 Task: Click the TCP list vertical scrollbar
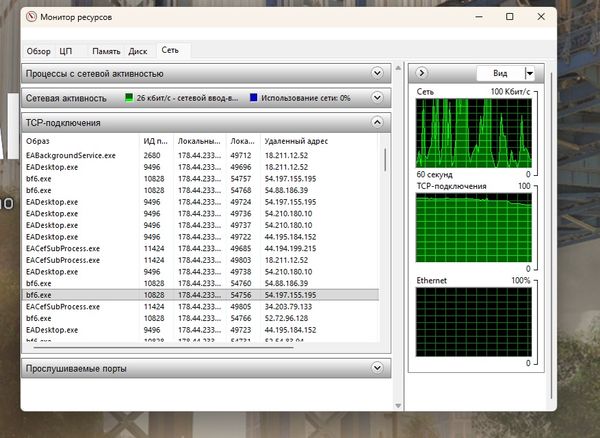(x=386, y=250)
